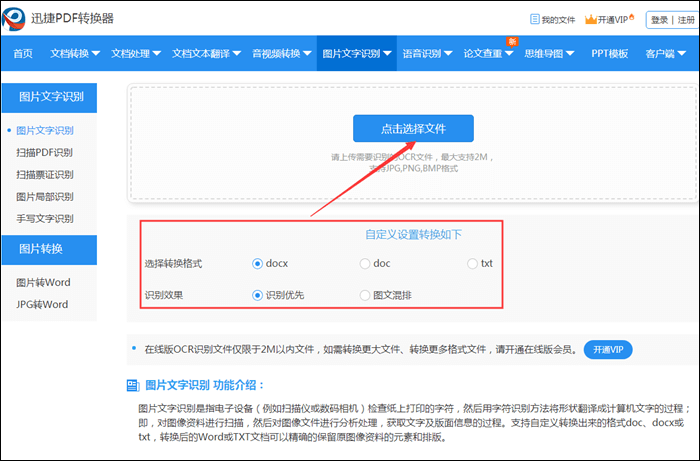Open PPT模板 in navigation bar

tap(609, 54)
